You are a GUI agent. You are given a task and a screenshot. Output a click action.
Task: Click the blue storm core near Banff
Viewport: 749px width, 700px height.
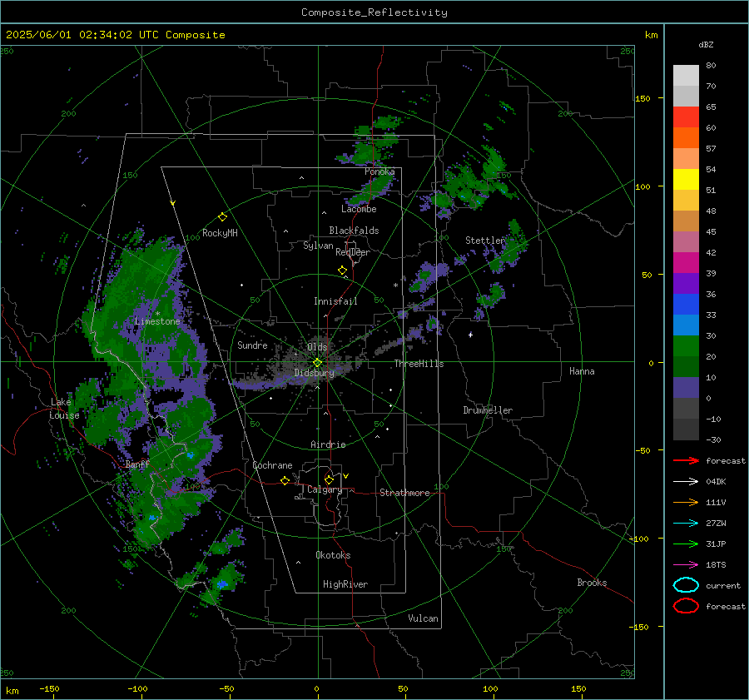[x=190, y=455]
